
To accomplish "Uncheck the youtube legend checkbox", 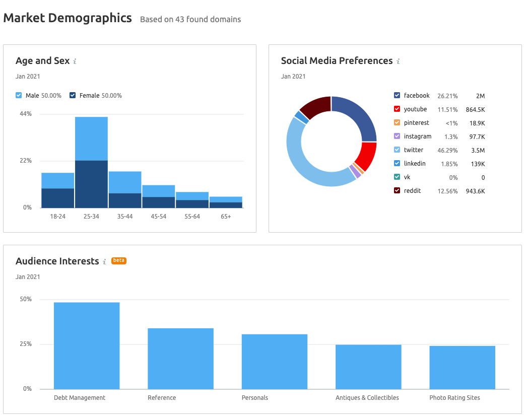I will [397, 109].
